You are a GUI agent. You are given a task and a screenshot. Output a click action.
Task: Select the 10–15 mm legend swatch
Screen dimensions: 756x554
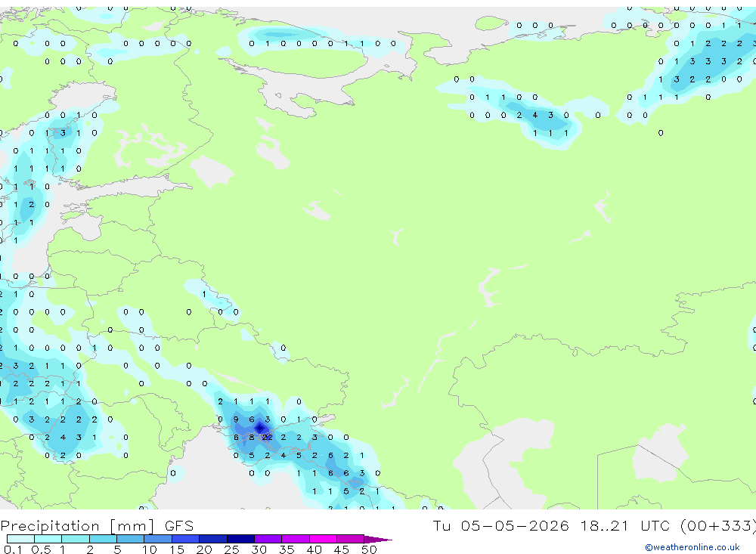click(x=158, y=539)
